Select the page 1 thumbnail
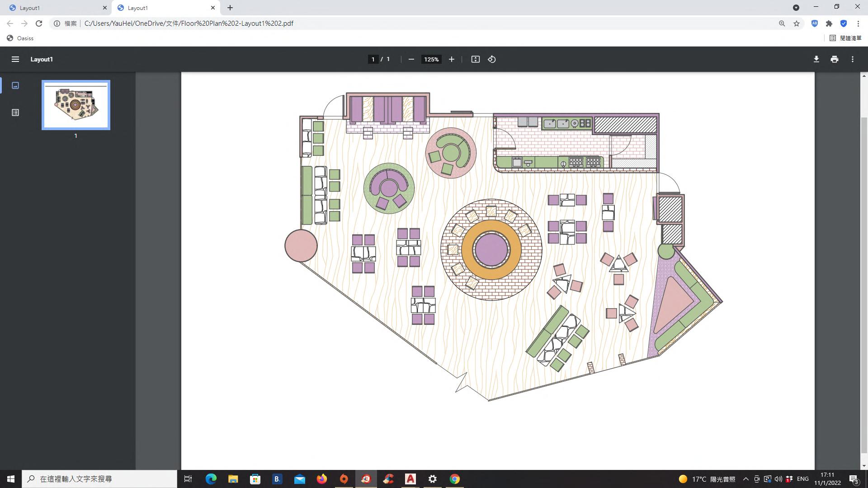 click(x=76, y=105)
